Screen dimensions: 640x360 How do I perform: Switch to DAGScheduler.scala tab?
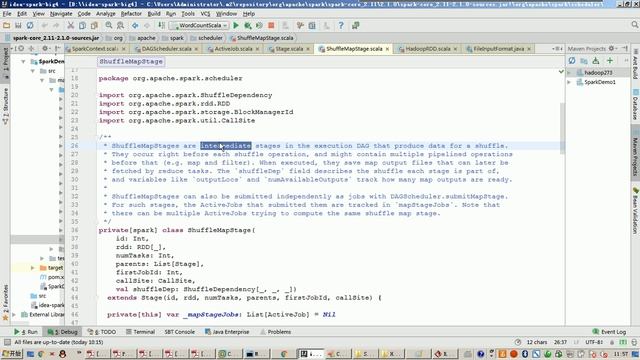pyautogui.click(x=166, y=49)
